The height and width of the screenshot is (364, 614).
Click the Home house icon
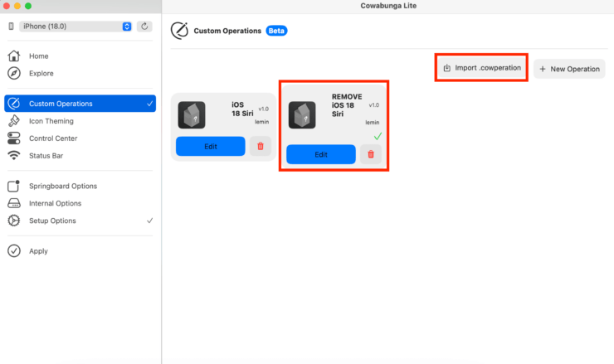click(14, 56)
